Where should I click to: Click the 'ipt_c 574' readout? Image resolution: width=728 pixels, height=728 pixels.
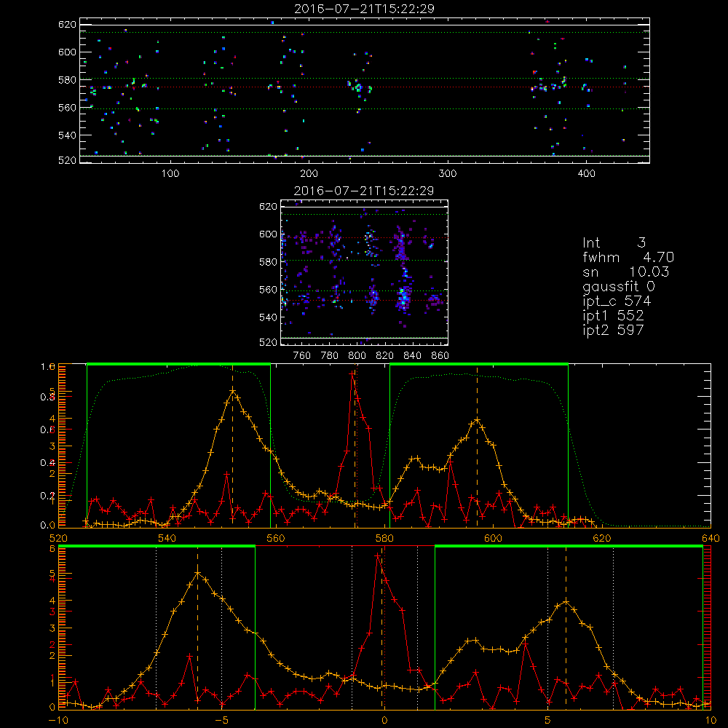point(617,301)
